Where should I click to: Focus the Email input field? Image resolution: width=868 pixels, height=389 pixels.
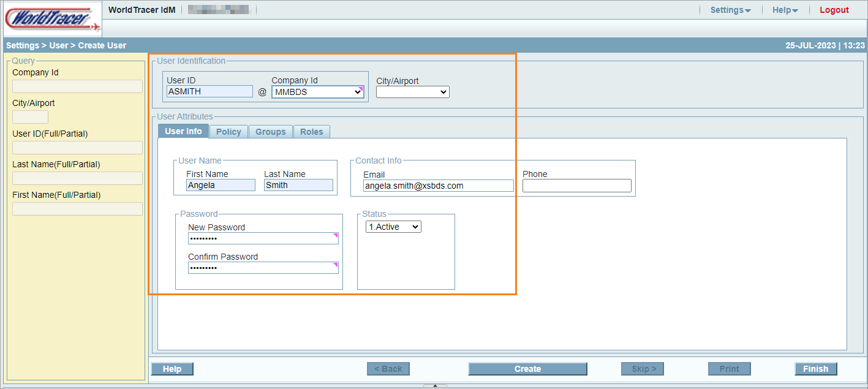pos(438,186)
